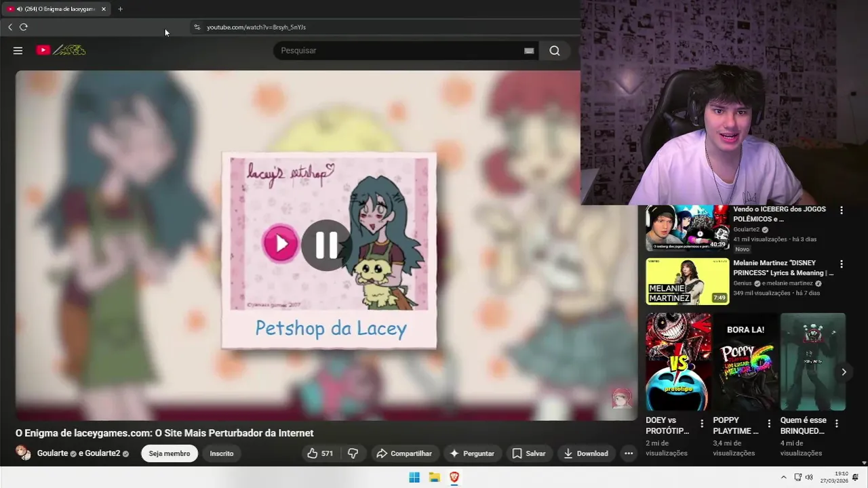Click the channel watermark in video corner
The width and height of the screenshot is (868, 488).
click(x=621, y=399)
